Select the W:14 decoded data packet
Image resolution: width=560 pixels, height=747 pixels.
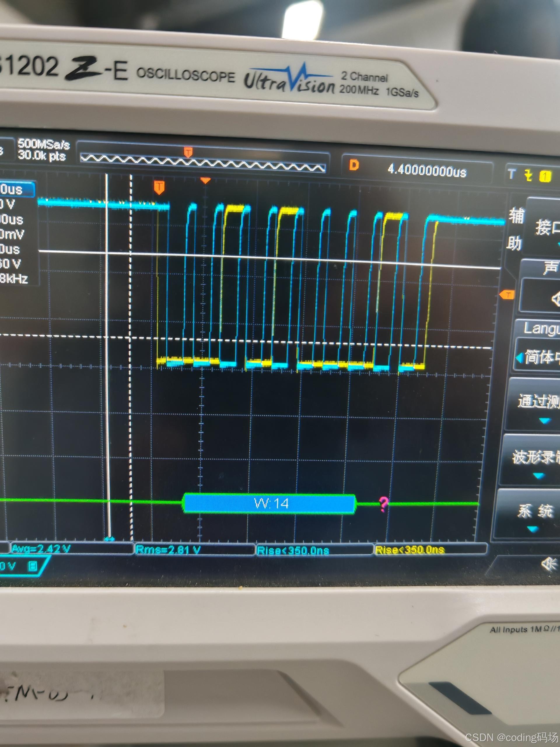click(269, 504)
